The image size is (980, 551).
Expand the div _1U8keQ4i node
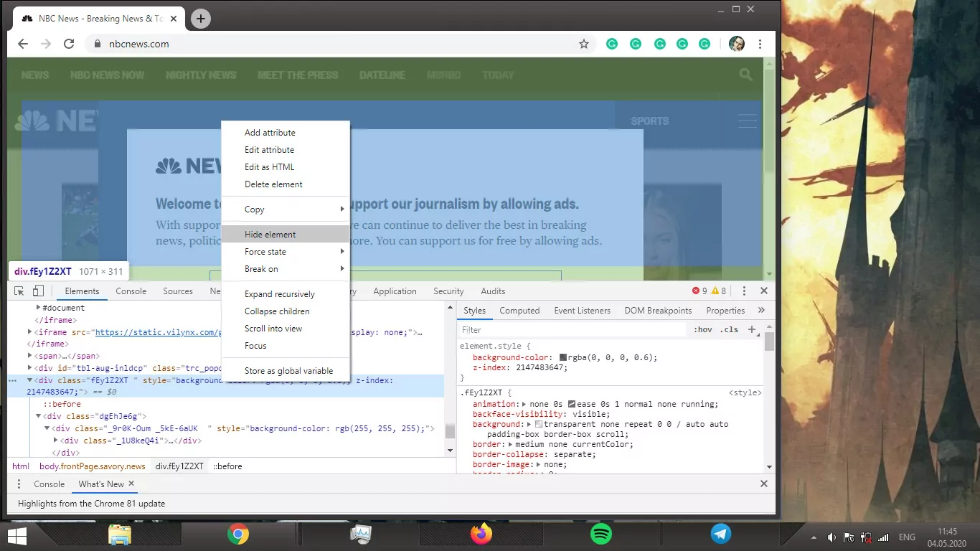tap(56, 441)
